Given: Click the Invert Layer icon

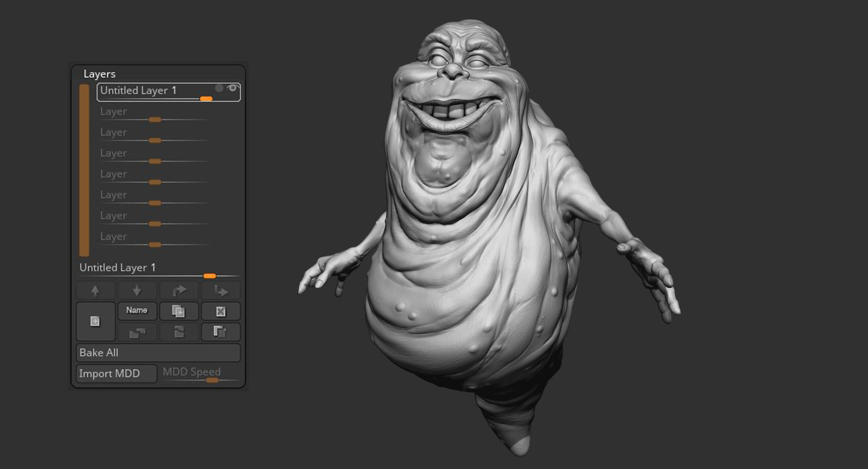Looking at the screenshot, I should tap(179, 332).
